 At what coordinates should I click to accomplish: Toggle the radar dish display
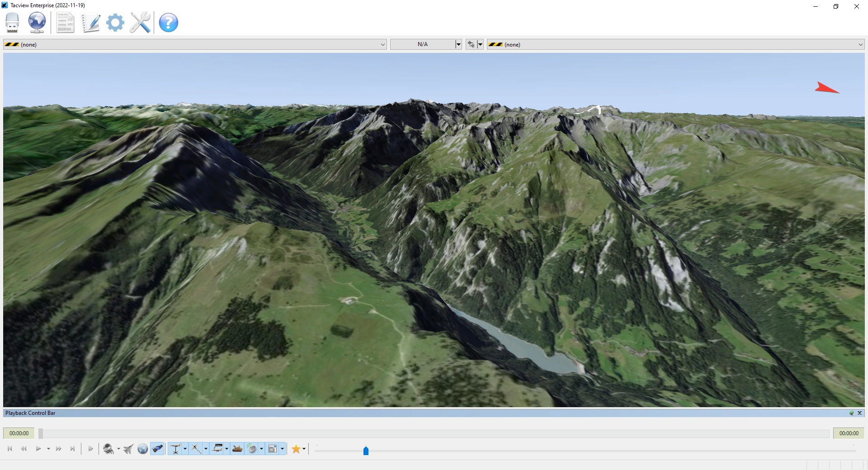click(252, 449)
